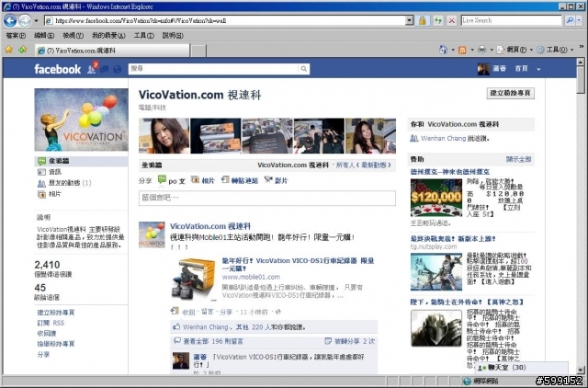The image size is (588, 388).
Task: Click the security lock icon
Action: pyautogui.click(x=423, y=20)
